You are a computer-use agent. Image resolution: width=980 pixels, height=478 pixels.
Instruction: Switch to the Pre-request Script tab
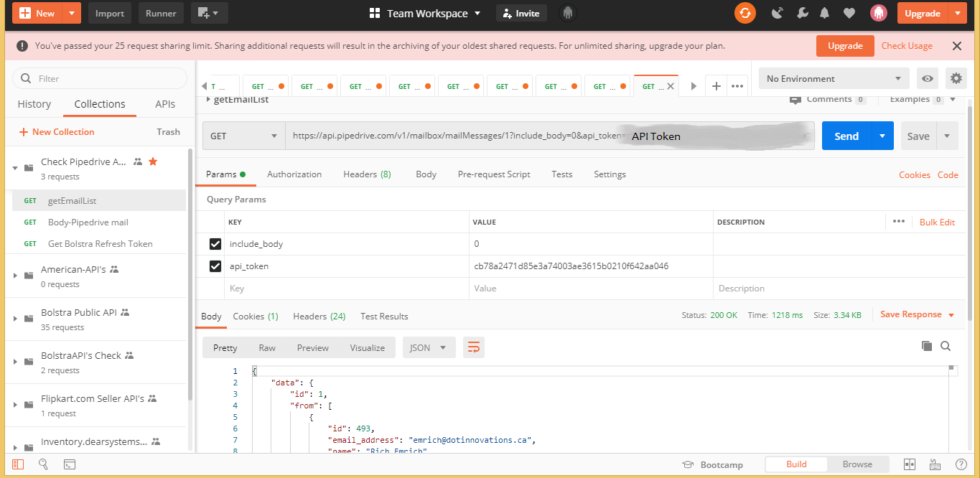pos(494,174)
